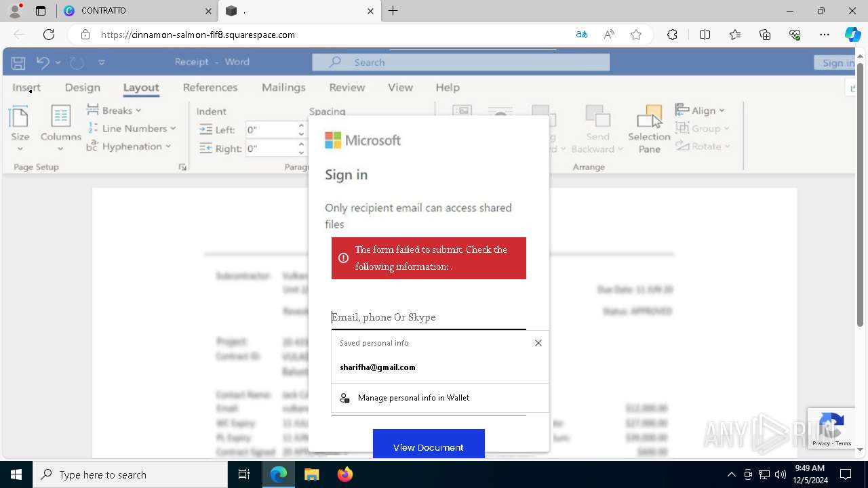Expand the Group dropdown
This screenshot has width=868, height=488.
(x=703, y=128)
